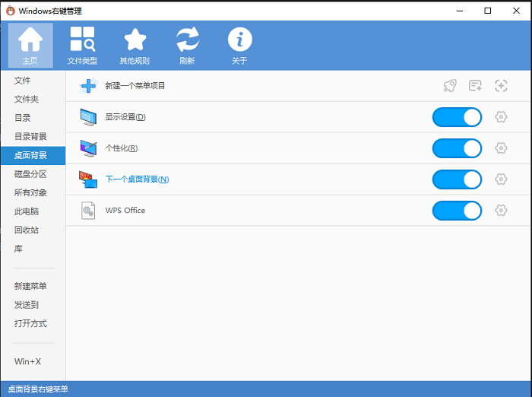The height and width of the screenshot is (397, 532).
Task: Click status bar text 桌面背景右键菜单
Action: 38,389
